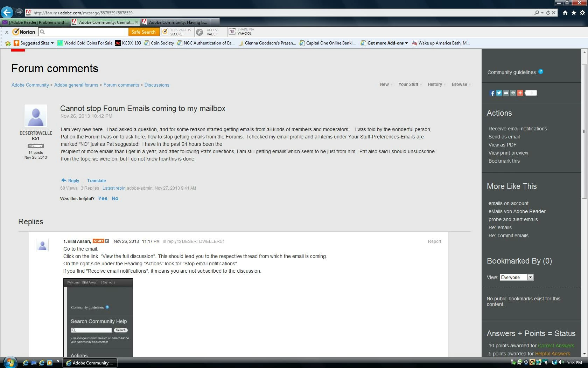Expand the Get more Add-ons dropdown
The width and height of the screenshot is (588, 368).
[406, 43]
